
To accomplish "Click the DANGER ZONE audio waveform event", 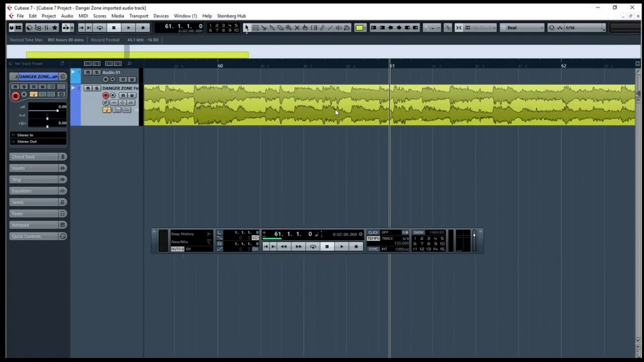I will point(389,105).
